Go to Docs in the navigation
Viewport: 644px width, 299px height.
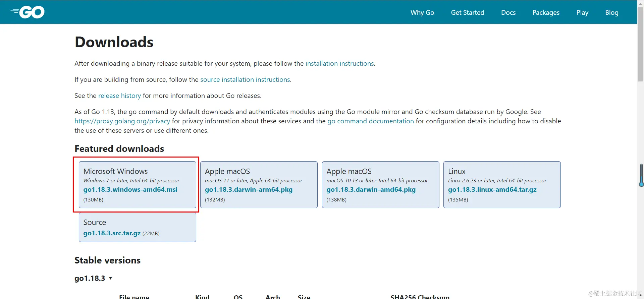coord(508,12)
